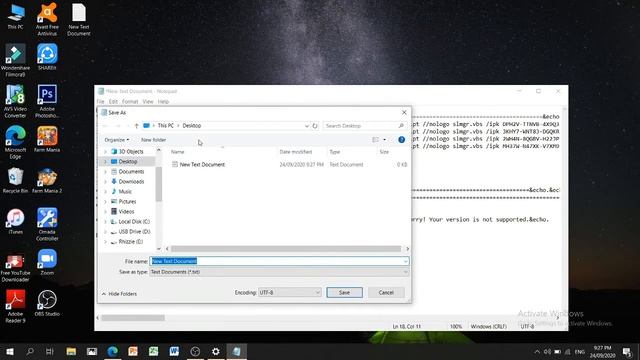This screenshot has height=360, width=640.
Task: Open Notepad File menu
Action: [x=100, y=102]
